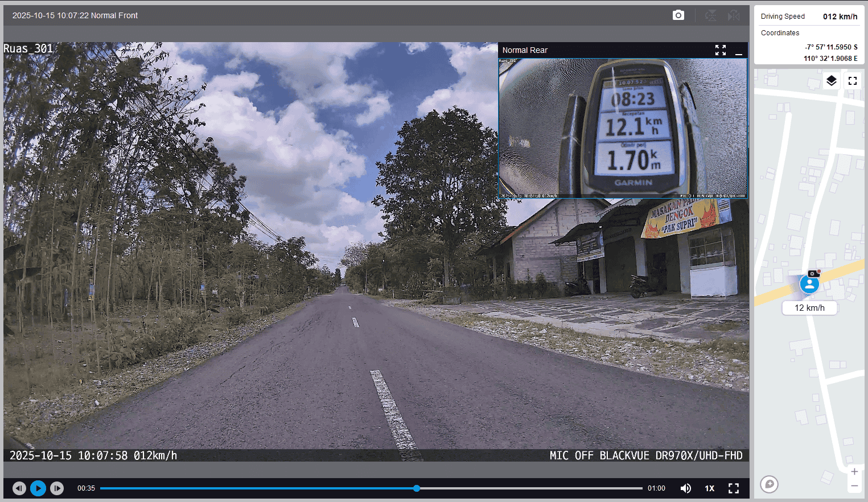Enter fullscreen video playback
This screenshot has width=868, height=502.
point(734,488)
